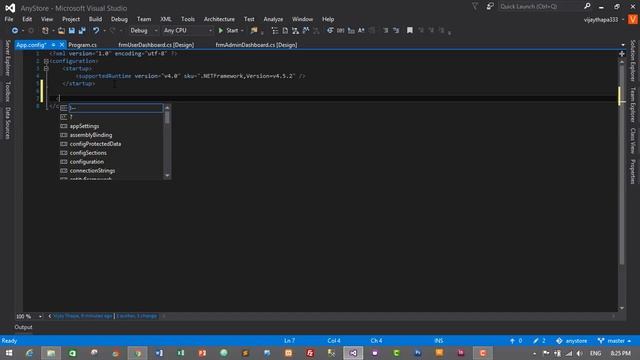The height and width of the screenshot is (360, 640).
Task: Click the bookmark icon in toolbar
Action: pos(410,31)
